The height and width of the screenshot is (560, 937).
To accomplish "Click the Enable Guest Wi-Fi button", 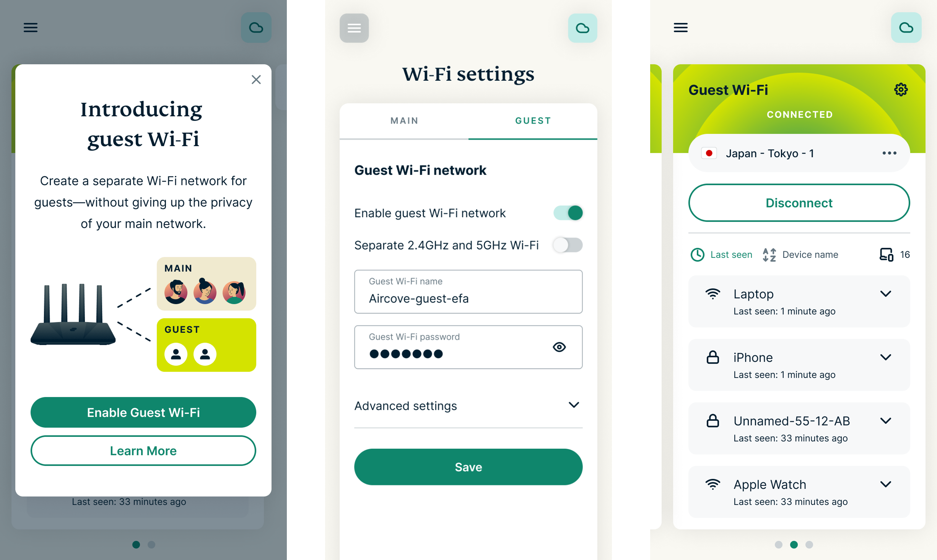I will (x=143, y=411).
